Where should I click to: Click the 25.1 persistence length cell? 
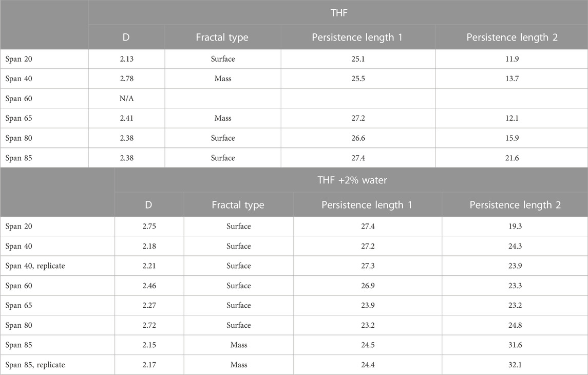click(358, 59)
